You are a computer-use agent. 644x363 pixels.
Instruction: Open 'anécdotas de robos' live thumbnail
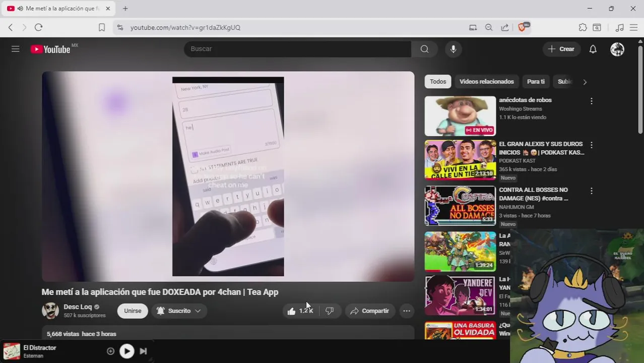coord(460,116)
